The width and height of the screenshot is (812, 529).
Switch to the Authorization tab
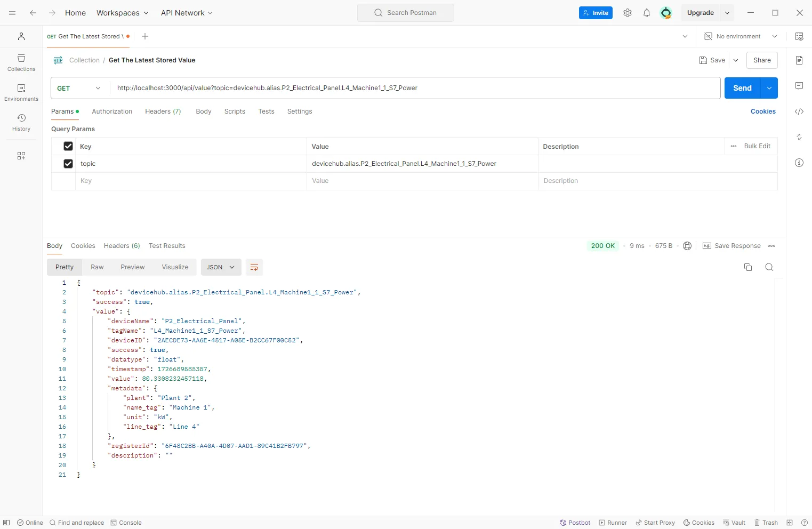pyautogui.click(x=112, y=111)
